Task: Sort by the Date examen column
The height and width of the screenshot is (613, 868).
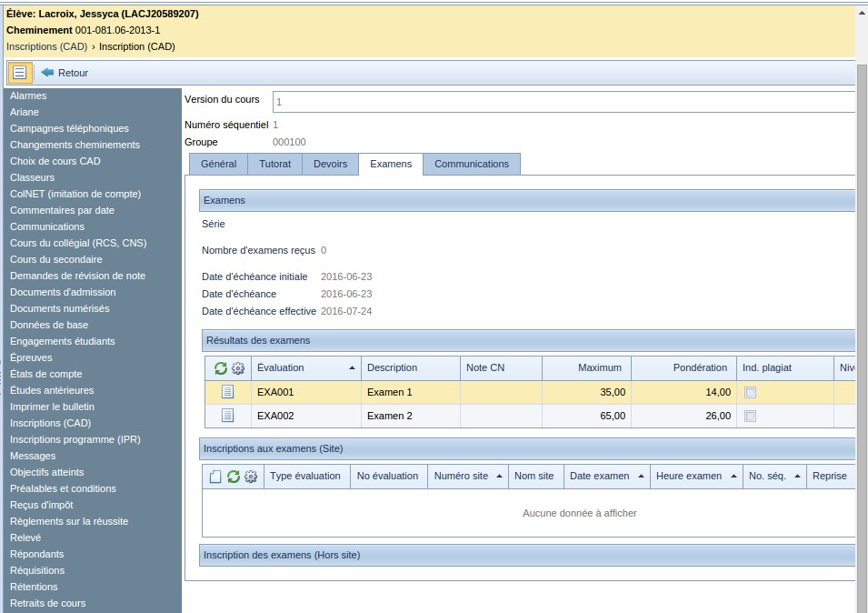Action: point(599,476)
